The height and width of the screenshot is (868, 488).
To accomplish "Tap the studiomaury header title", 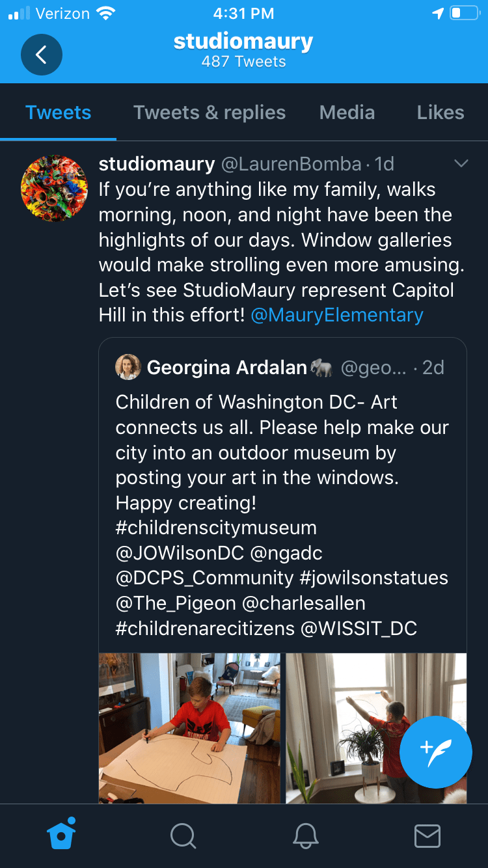I will tap(243, 42).
